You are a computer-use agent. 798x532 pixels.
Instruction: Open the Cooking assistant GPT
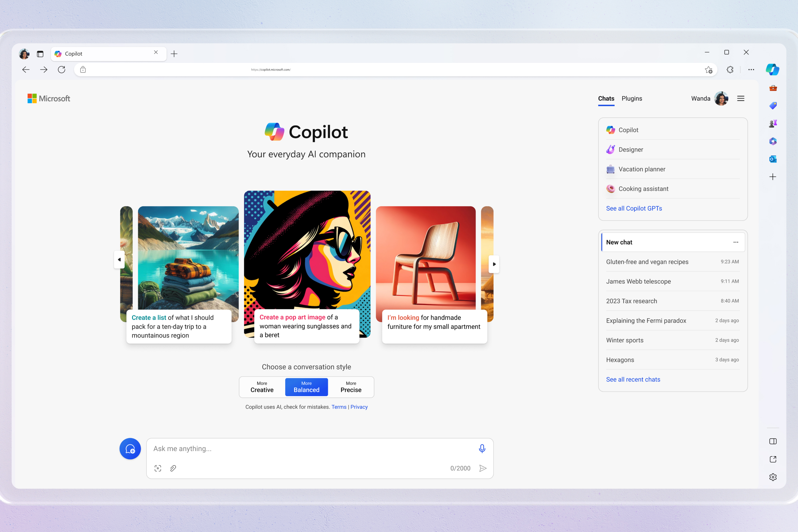tap(643, 188)
